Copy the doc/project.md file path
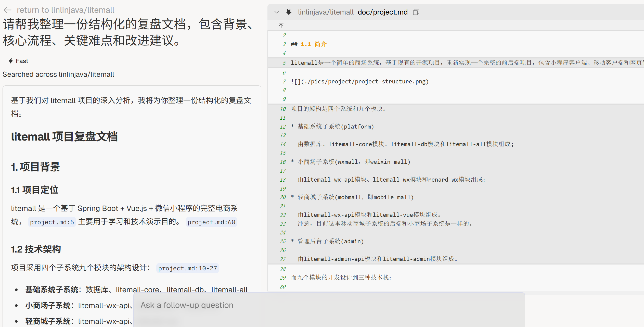Image resolution: width=644 pixels, height=327 pixels. (x=416, y=12)
